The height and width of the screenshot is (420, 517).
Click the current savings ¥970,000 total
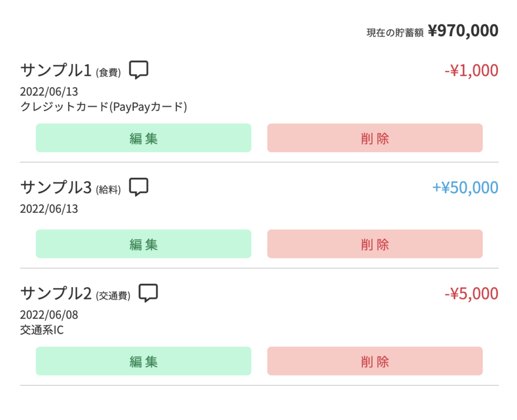[x=463, y=31]
